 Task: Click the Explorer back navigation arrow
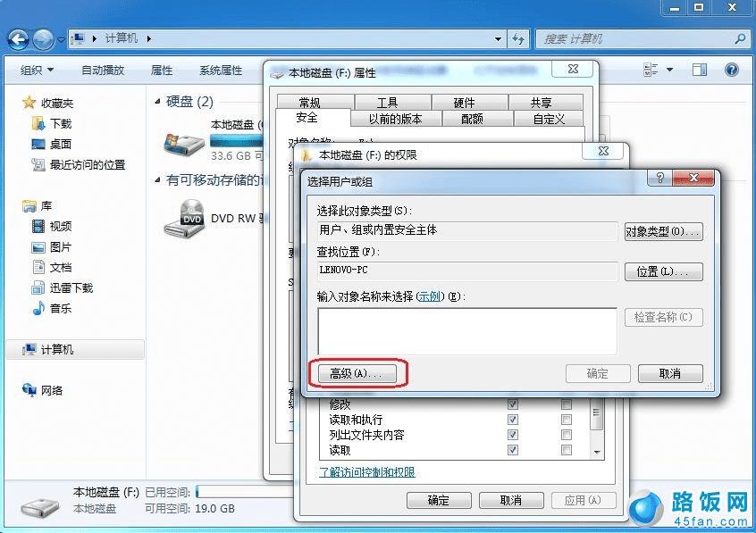(19, 38)
